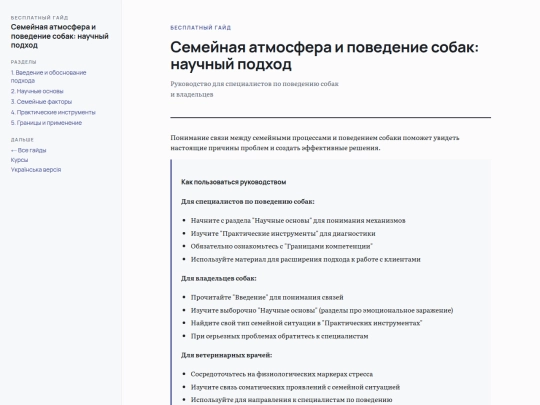
Task: Click bullet Используйте для направления к специалистам
Action: coord(291,400)
